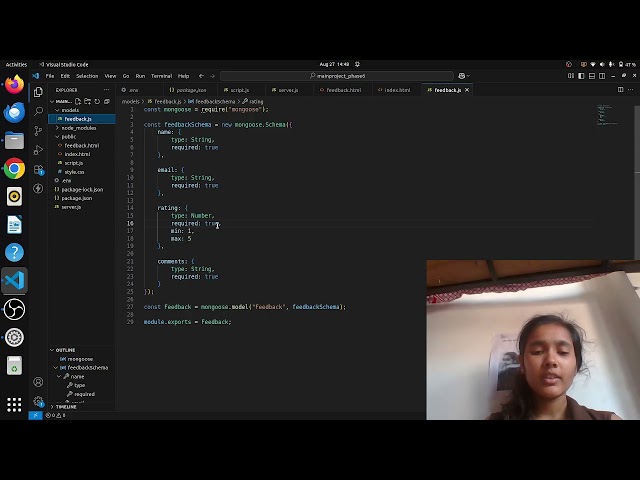Screen dimensions: 640x480
Task: Split the editor to the right
Action: 620,90
